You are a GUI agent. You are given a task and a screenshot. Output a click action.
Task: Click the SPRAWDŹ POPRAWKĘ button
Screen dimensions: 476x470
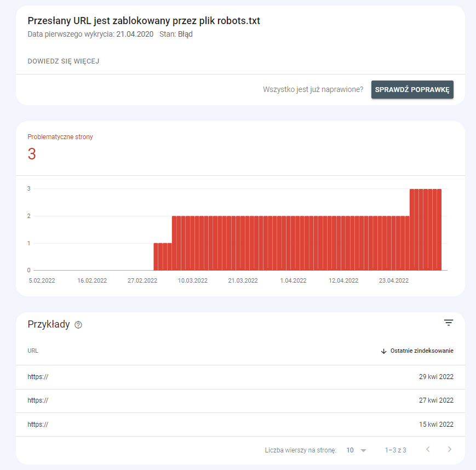412,89
